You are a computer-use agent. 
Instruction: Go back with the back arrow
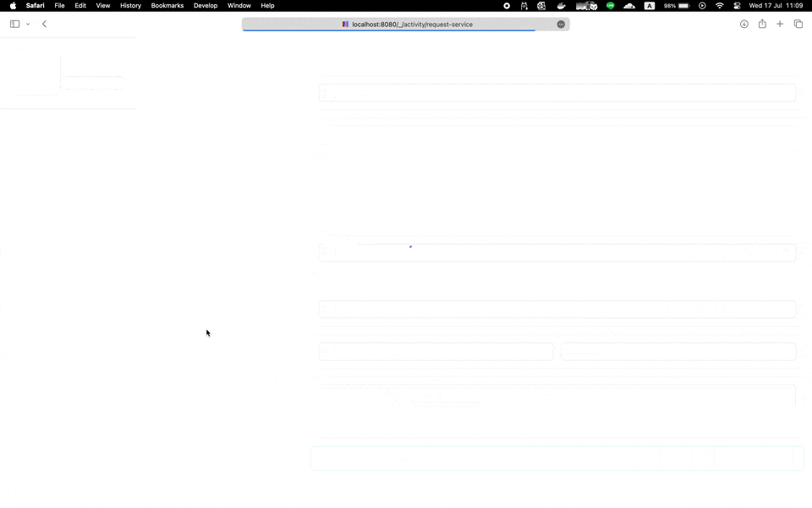pos(44,24)
